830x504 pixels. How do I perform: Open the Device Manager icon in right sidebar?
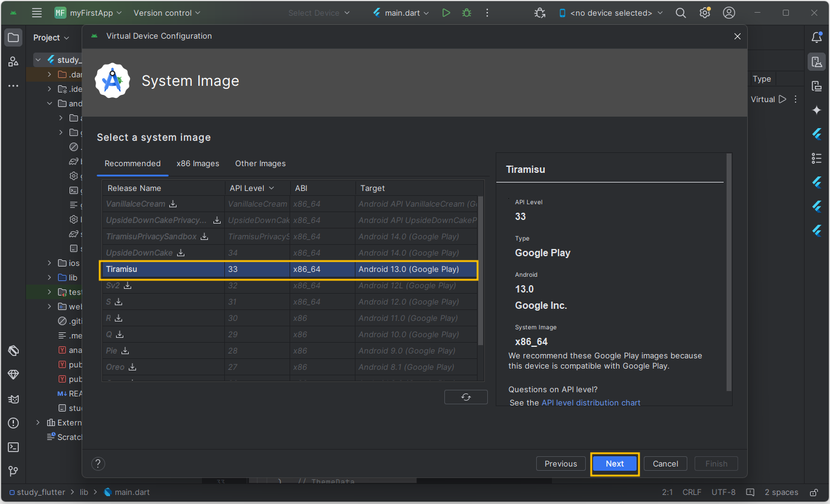pos(817,62)
